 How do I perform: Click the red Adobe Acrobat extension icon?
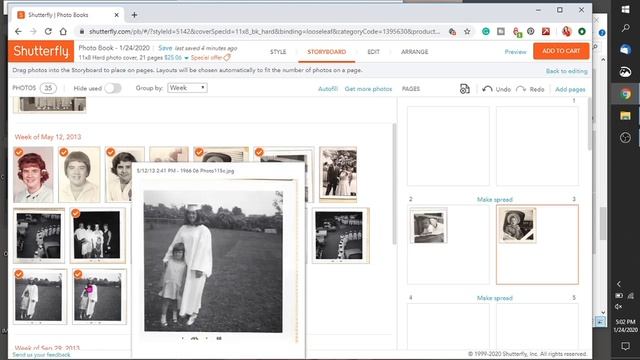click(546, 31)
